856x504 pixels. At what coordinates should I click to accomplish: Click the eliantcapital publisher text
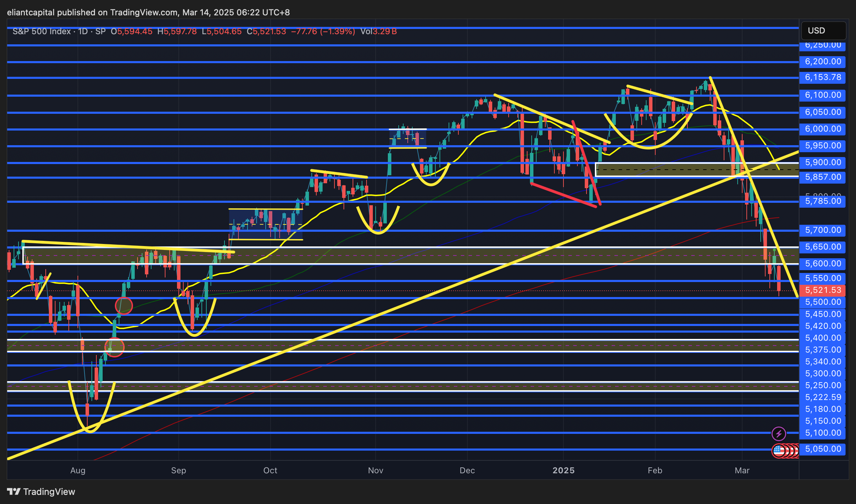pyautogui.click(x=31, y=13)
